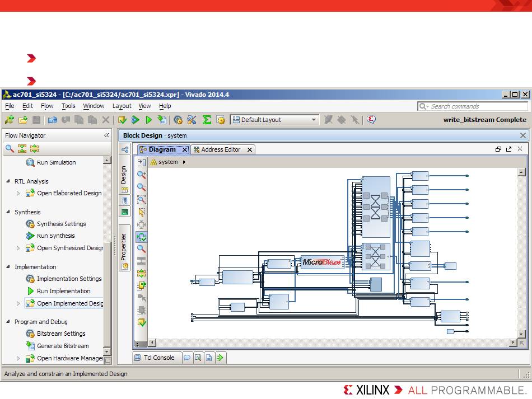The image size is (532, 399).
Task: Collapse the Implementation section
Action: pos(8,267)
